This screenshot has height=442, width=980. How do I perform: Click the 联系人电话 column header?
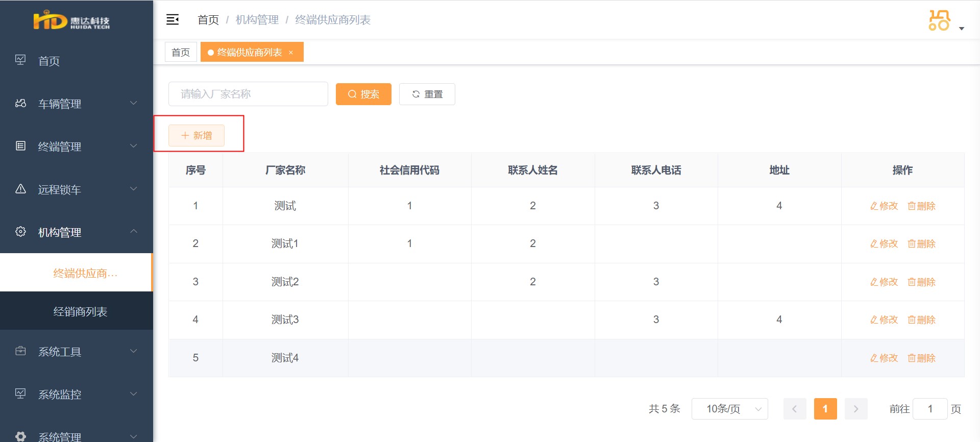point(656,170)
